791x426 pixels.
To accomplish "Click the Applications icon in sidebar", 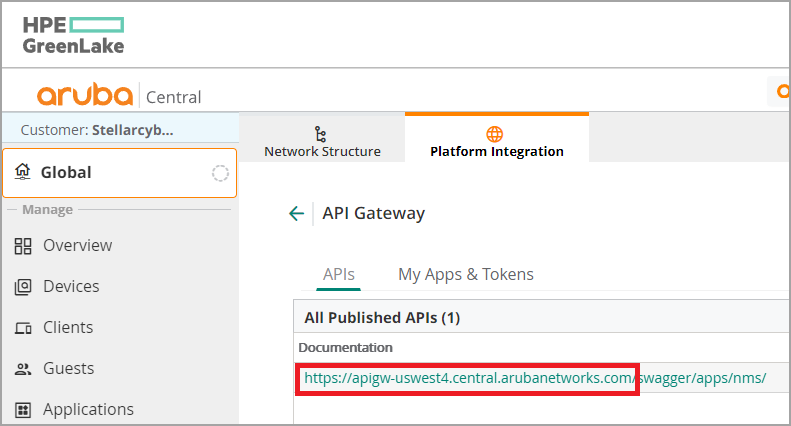I will [x=23, y=410].
